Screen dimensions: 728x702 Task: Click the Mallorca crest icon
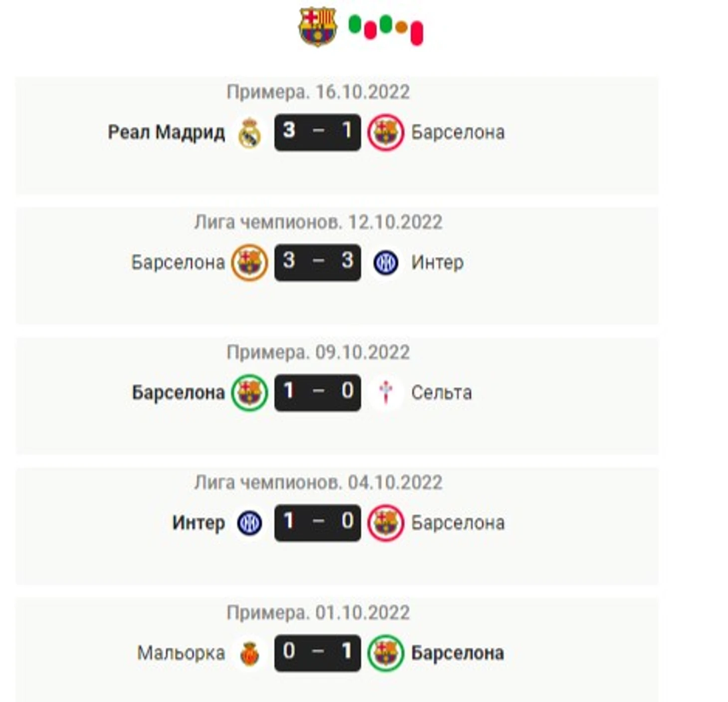tap(250, 653)
